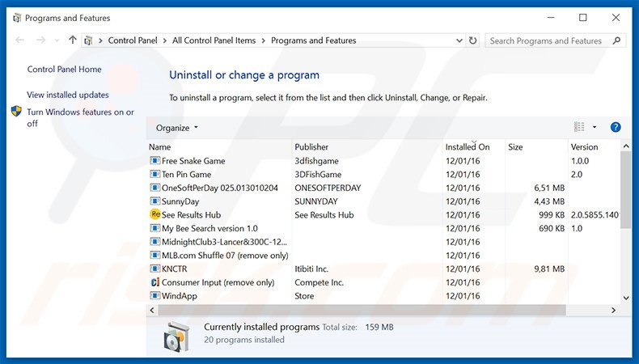The image size is (639, 364).
Task: Open the recent locations dropdown arrow
Action: tap(57, 40)
